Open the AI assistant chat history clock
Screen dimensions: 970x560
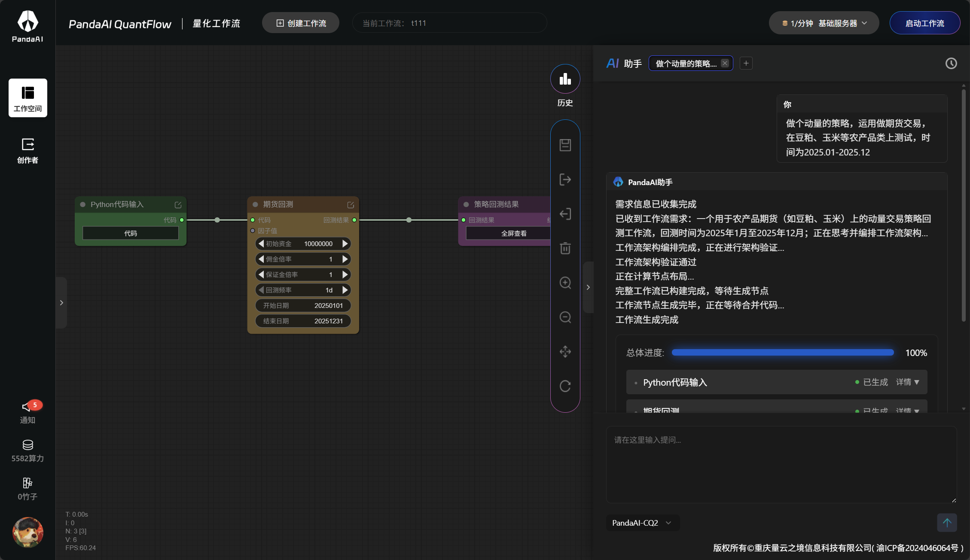(x=951, y=64)
